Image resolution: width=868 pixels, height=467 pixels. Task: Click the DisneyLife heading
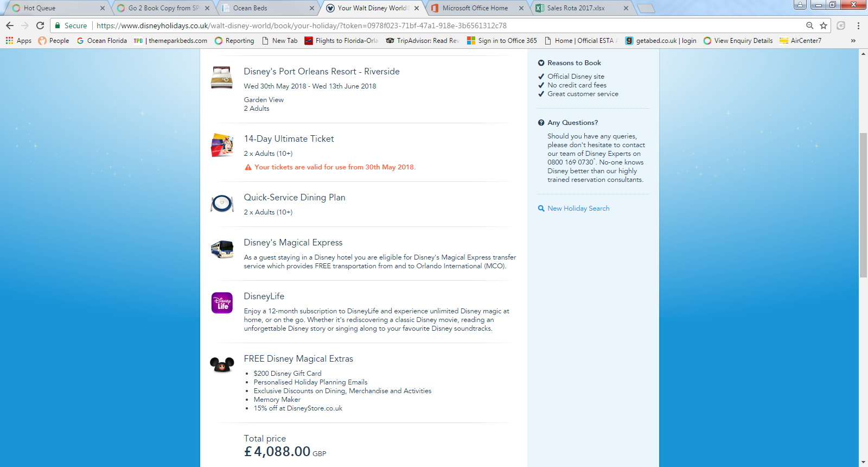tap(264, 296)
